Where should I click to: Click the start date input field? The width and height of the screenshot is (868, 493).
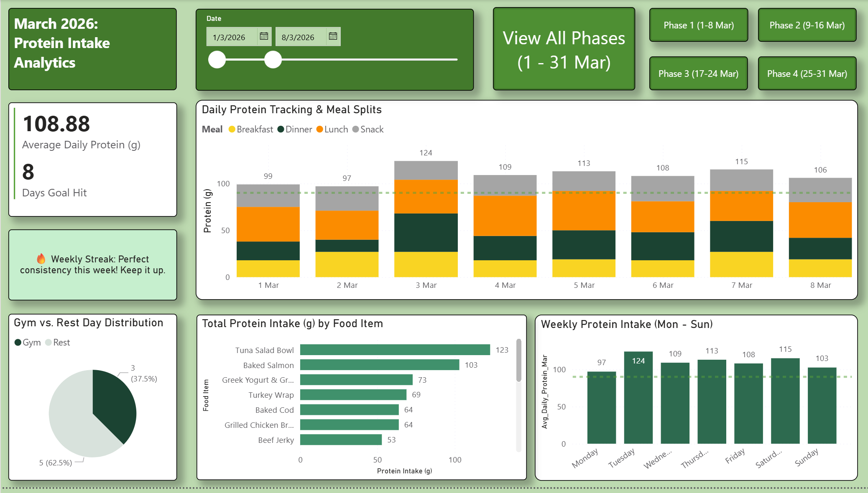point(232,37)
